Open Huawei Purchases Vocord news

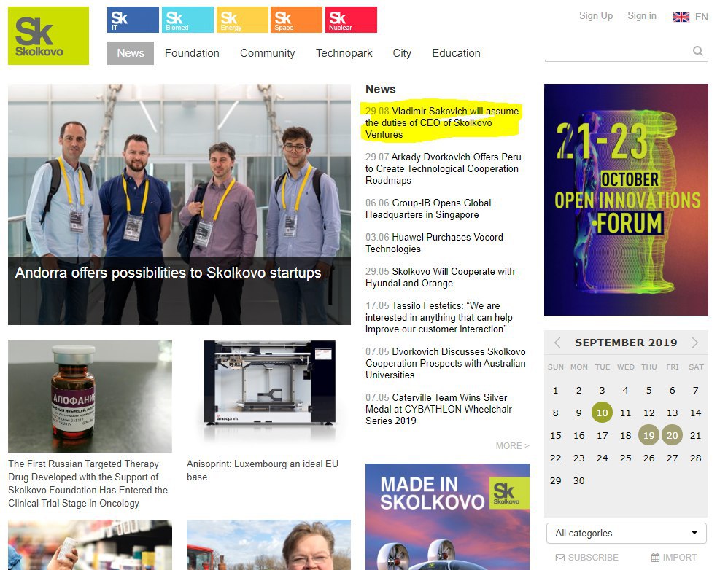(434, 243)
